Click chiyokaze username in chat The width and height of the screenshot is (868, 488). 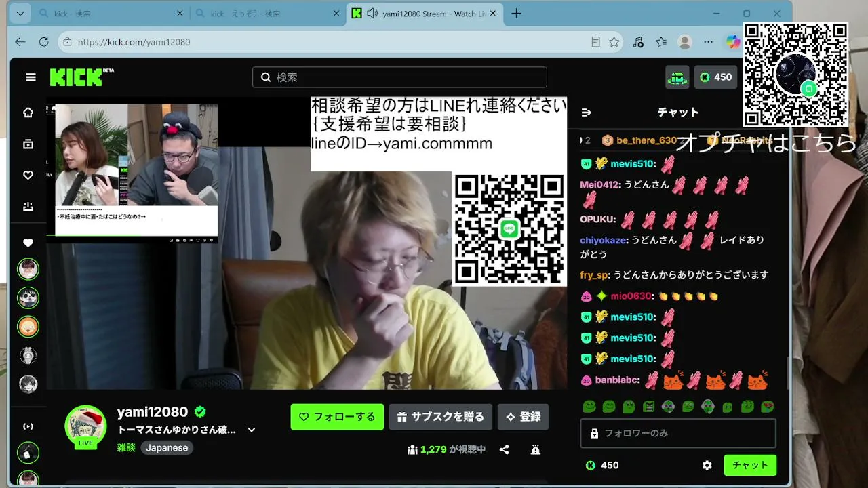click(603, 240)
